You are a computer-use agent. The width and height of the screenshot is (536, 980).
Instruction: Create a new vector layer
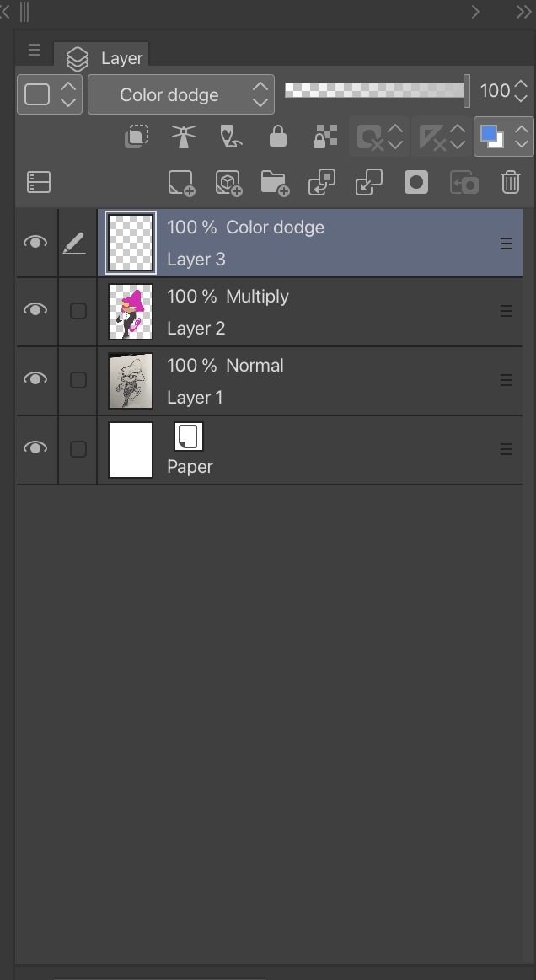pyautogui.click(x=228, y=183)
